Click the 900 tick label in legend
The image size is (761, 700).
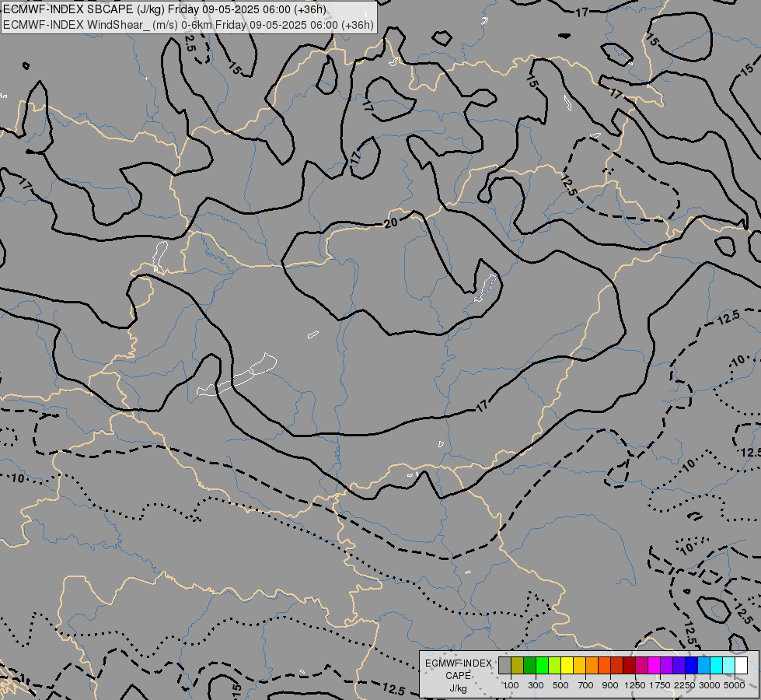[x=610, y=685]
